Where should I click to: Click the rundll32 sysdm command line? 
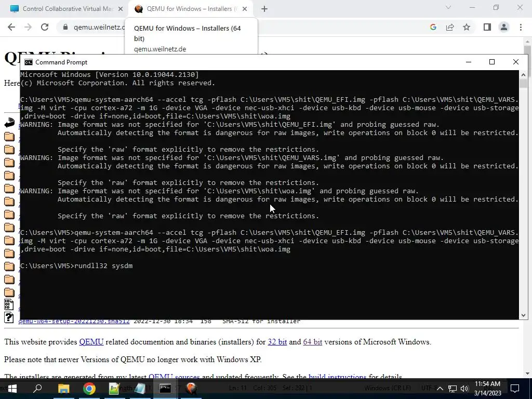77,265
